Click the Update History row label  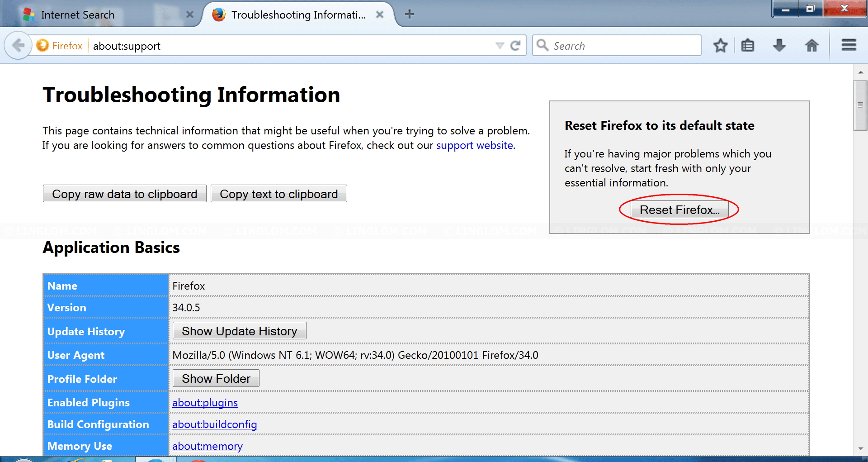[x=86, y=332]
